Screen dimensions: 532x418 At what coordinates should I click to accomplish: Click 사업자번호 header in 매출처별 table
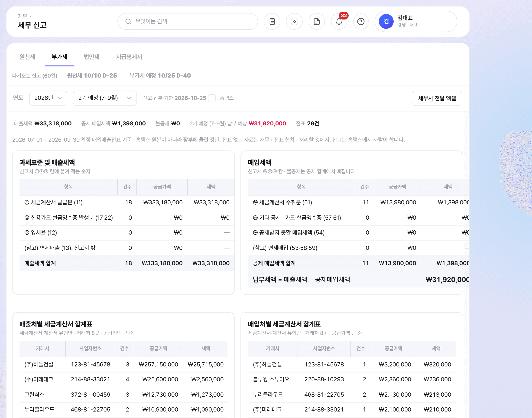[x=90, y=349]
